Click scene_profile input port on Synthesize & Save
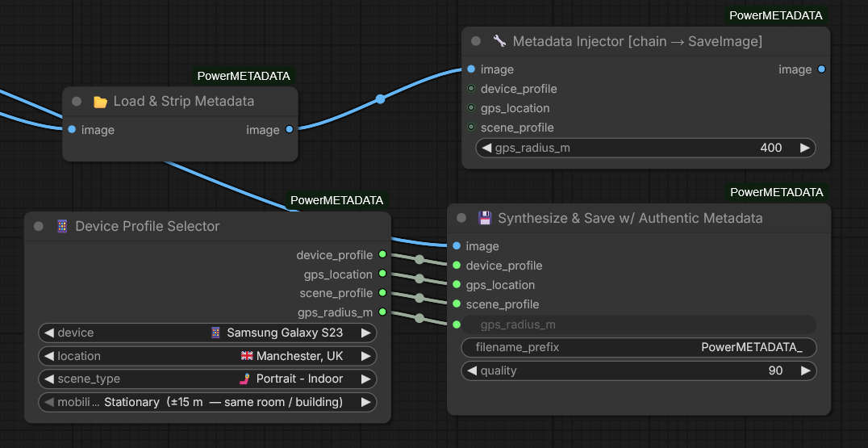This screenshot has height=448, width=868. (457, 304)
